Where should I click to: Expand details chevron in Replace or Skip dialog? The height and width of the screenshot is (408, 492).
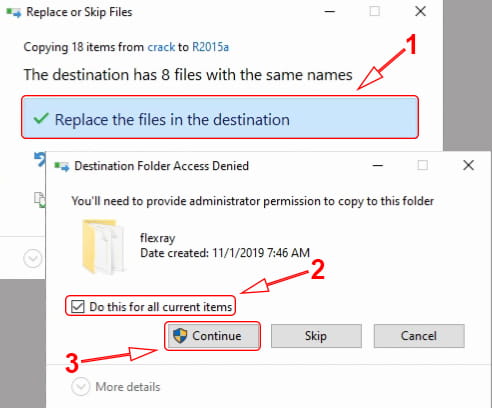32,258
